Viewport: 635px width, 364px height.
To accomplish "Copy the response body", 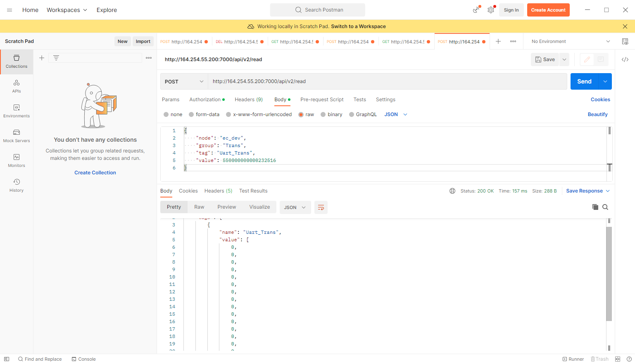I will 595,207.
